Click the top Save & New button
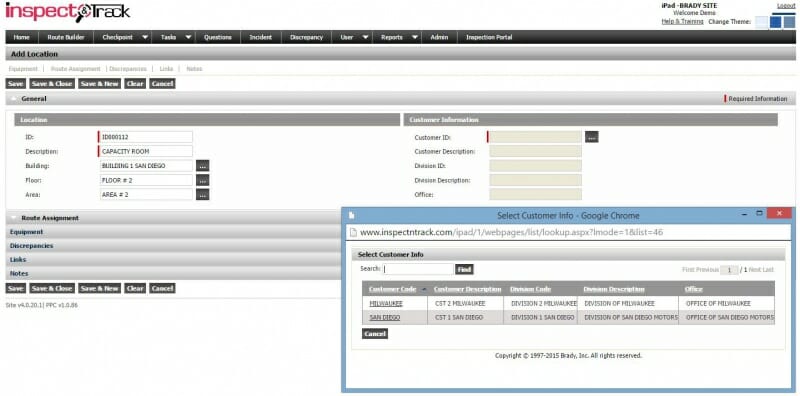This screenshot has width=800, height=396. (x=99, y=84)
